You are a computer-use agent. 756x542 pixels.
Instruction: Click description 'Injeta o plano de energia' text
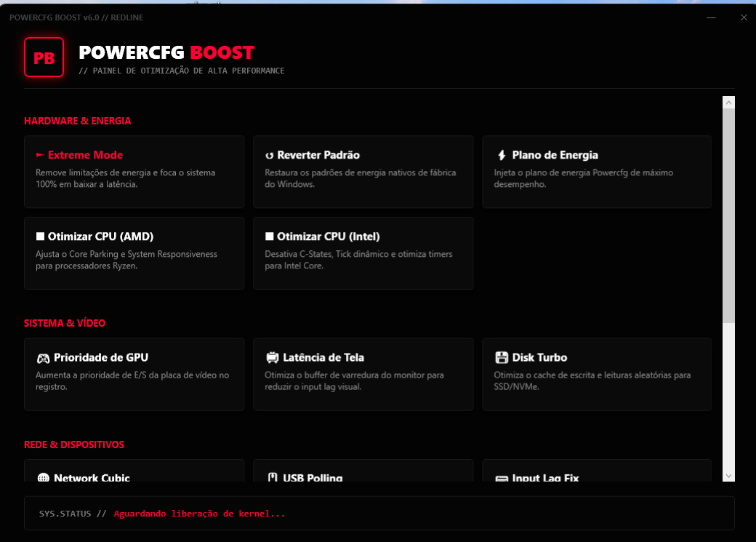point(584,178)
